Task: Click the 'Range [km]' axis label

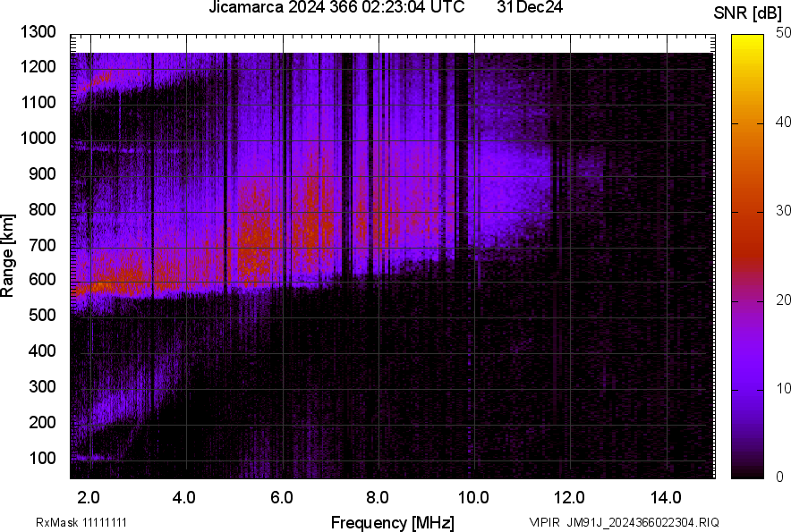Action: click(x=7, y=256)
